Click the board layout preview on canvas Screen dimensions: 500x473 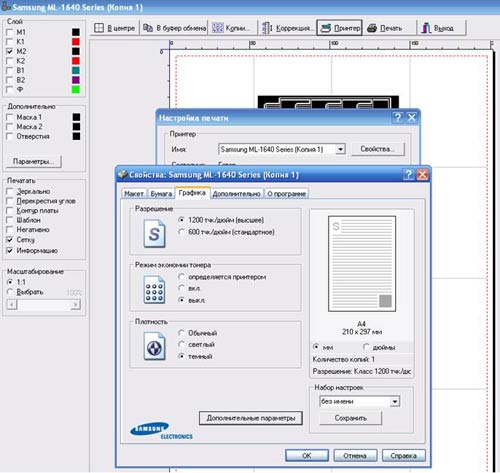(x=328, y=102)
